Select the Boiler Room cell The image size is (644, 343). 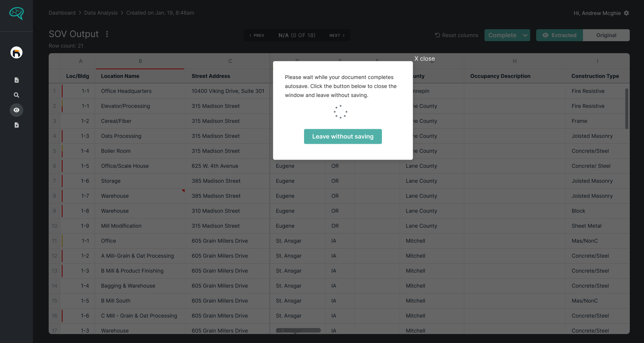(140, 151)
